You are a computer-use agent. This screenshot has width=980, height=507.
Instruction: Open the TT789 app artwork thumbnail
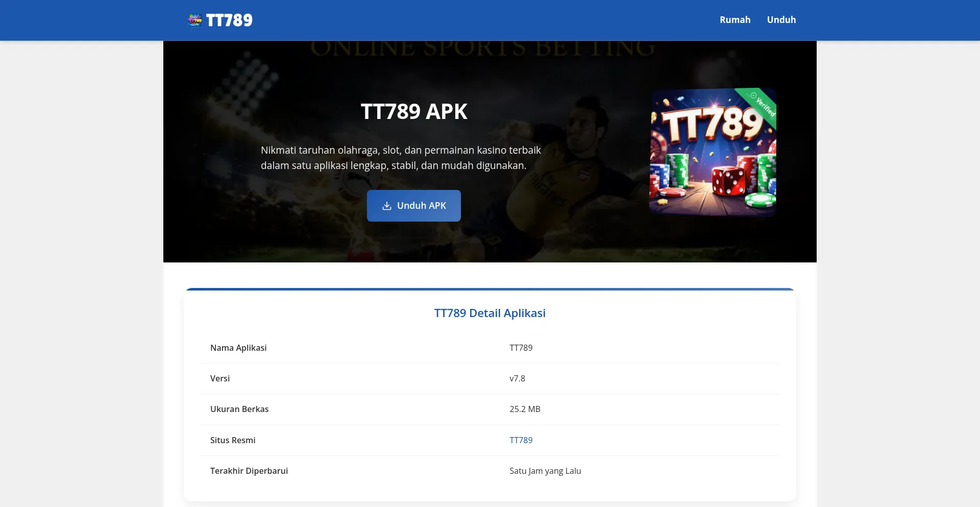tap(713, 152)
